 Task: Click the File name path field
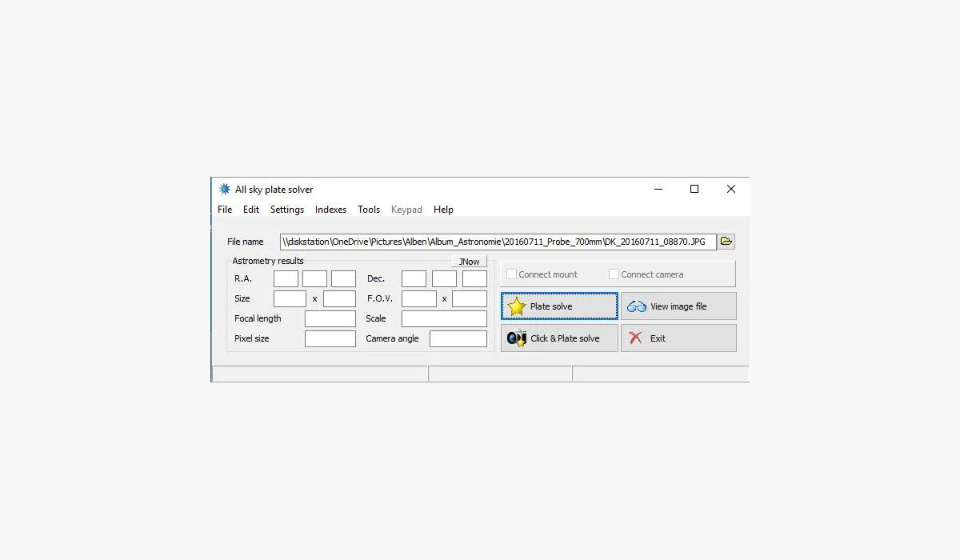tap(498, 242)
